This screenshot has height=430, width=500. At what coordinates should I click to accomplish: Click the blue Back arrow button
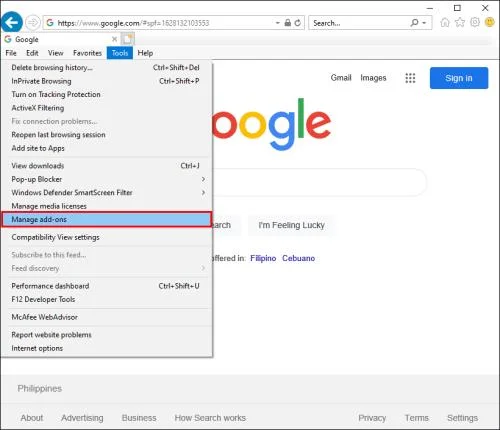click(12, 23)
